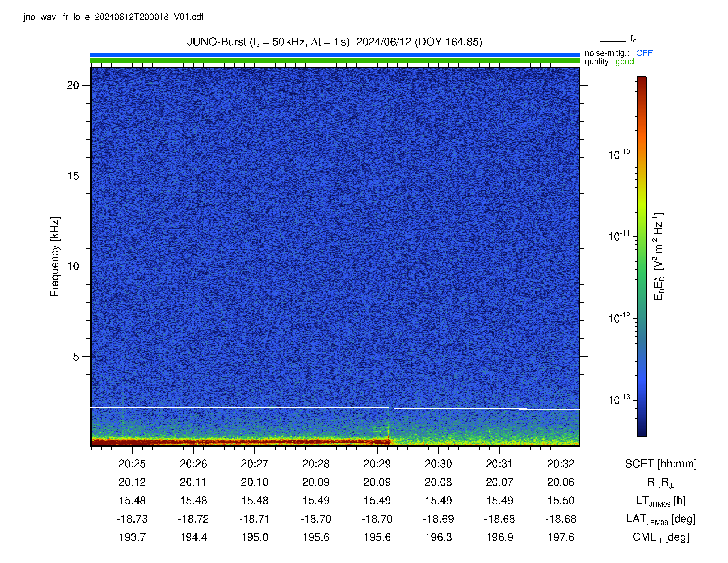Click the noise-mitig. OFF label

[644, 53]
